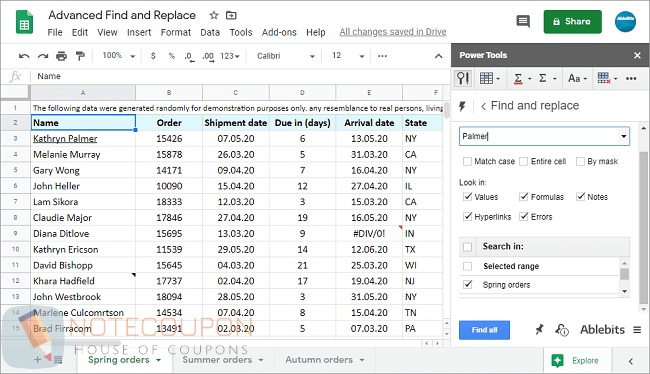
Task: Uncheck the Errors checkbox
Action: [524, 216]
